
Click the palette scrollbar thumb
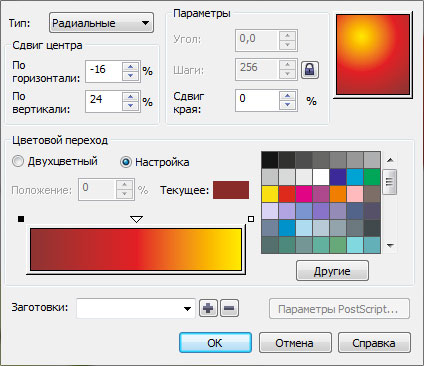pyautogui.click(x=390, y=182)
